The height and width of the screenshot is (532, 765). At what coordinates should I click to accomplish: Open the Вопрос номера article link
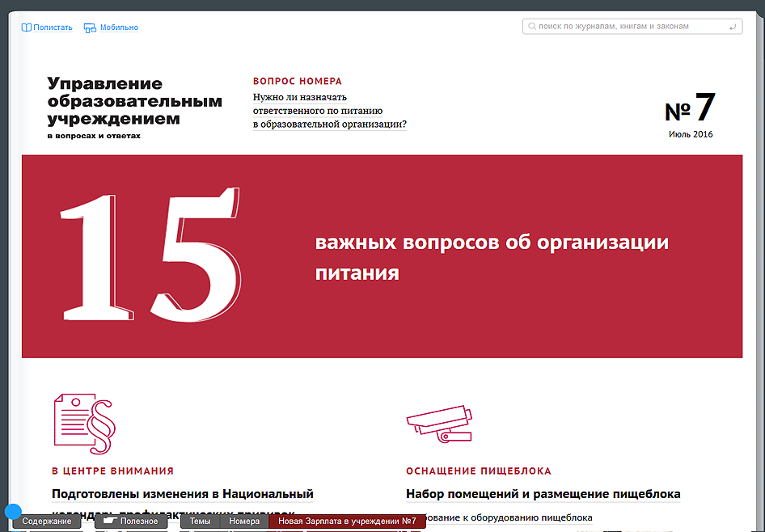pyautogui.click(x=329, y=112)
